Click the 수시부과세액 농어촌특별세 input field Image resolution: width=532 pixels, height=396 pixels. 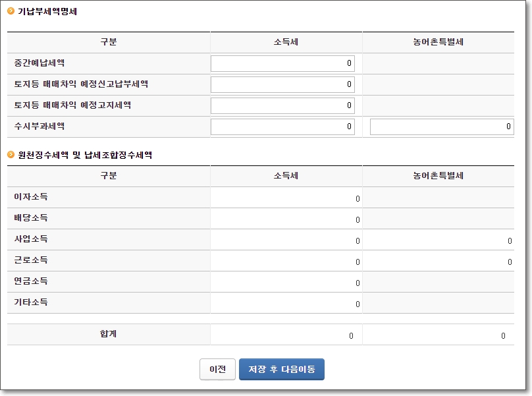coord(442,127)
